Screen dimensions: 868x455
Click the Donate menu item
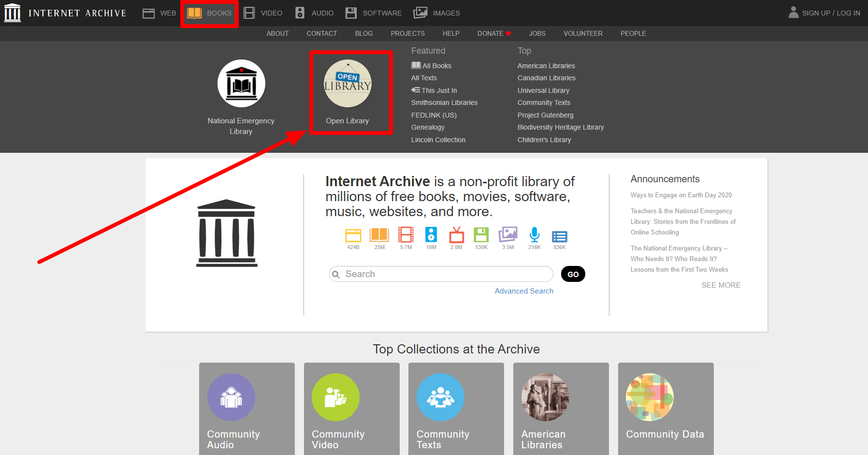click(x=494, y=33)
